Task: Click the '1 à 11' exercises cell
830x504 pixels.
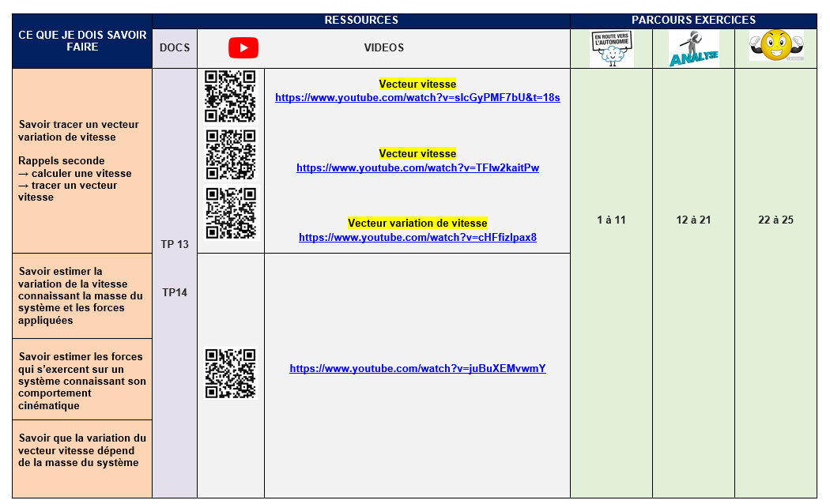Action: click(x=611, y=220)
